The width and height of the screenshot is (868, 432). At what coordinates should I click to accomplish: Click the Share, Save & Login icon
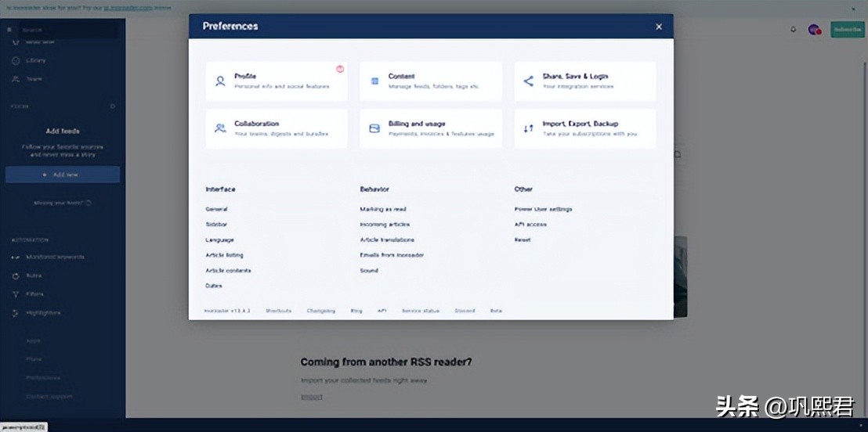click(529, 81)
